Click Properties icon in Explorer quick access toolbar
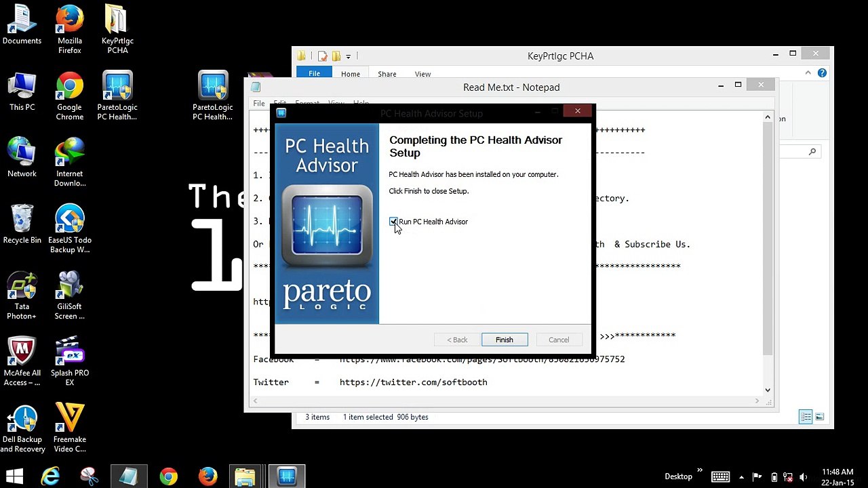 (323, 56)
